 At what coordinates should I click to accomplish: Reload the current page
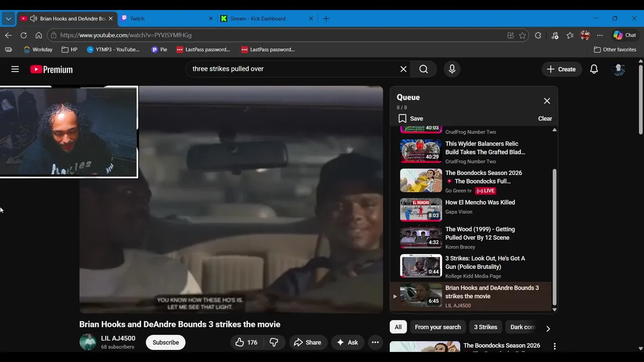tap(23, 35)
